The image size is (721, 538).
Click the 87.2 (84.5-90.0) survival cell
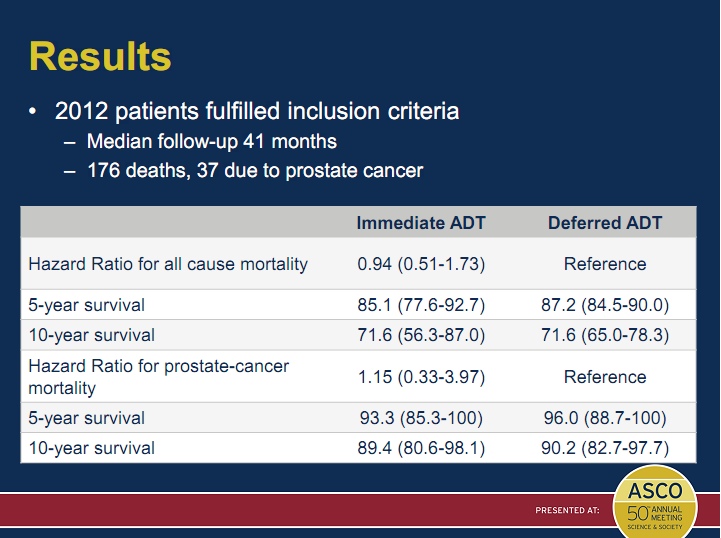click(605, 305)
